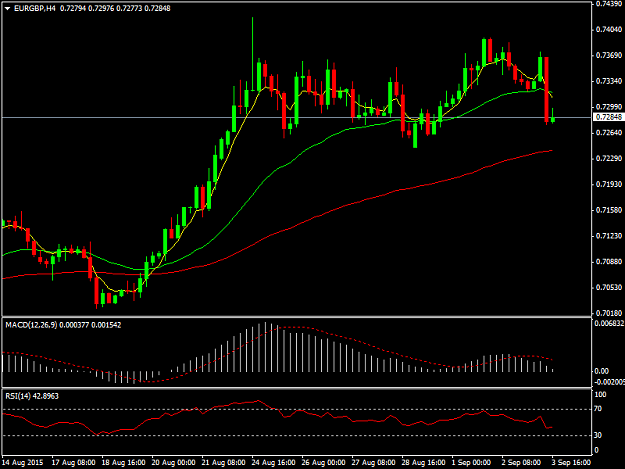The width and height of the screenshot is (625, 469).
Task: Click the 20 Aug 00:00 time label
Action: tap(173, 463)
